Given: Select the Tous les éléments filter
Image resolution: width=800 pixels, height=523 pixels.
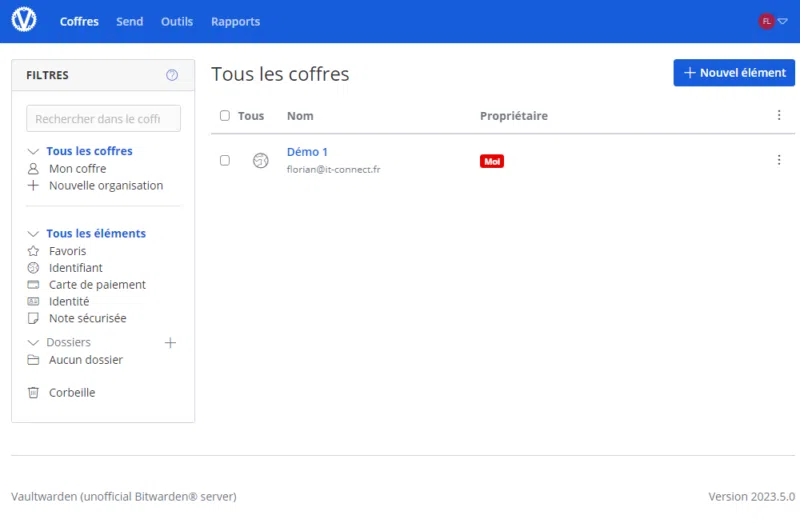Looking at the screenshot, I should tap(96, 233).
